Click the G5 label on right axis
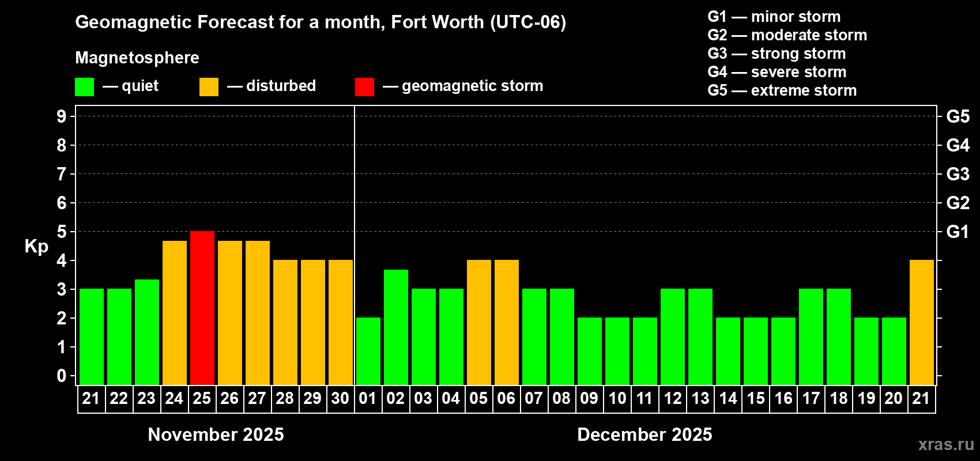This screenshot has width=980, height=461. 958,116
